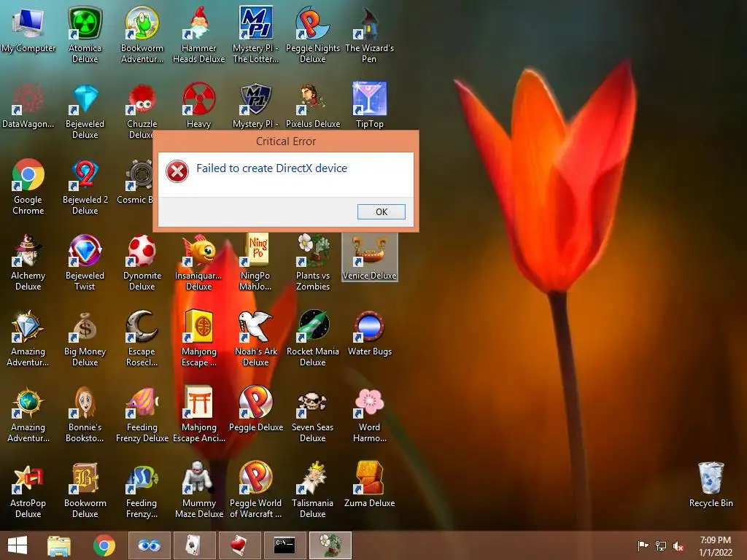Open Action Center flag in system tray

tap(643, 546)
